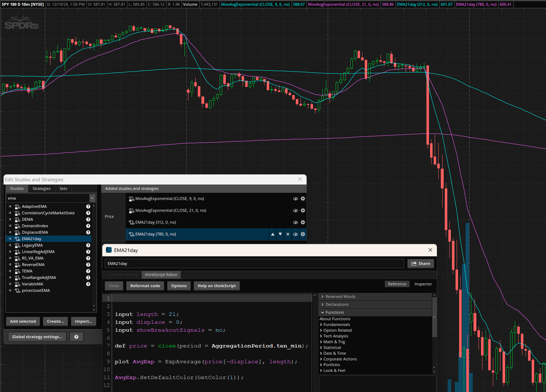Open help for CorrelationCycleMarketState study

coord(89,213)
